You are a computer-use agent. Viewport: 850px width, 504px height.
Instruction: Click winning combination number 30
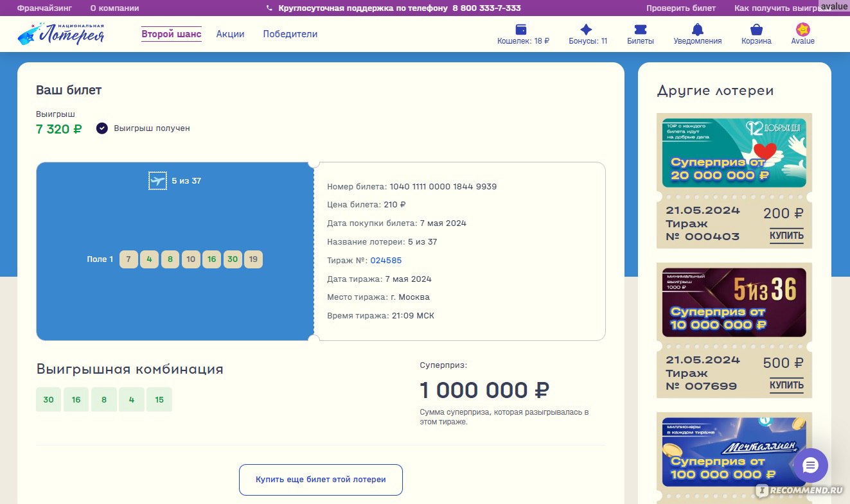(x=48, y=399)
